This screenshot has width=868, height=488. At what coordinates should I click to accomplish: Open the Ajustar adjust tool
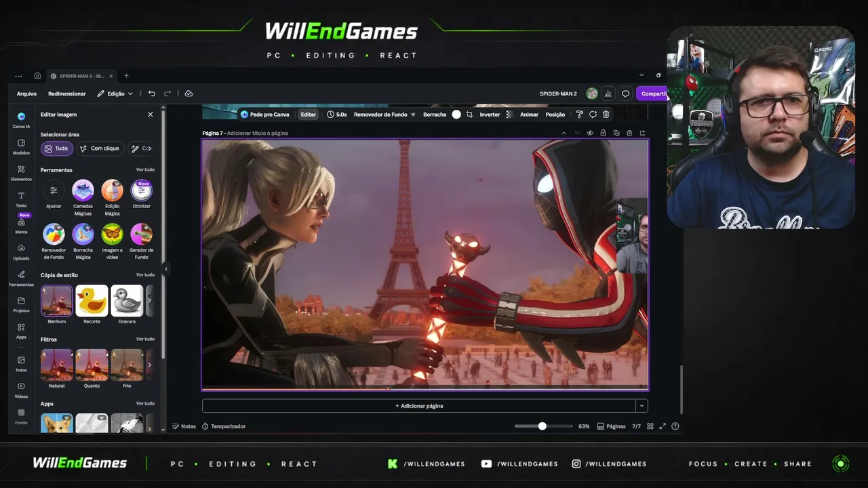point(54,194)
